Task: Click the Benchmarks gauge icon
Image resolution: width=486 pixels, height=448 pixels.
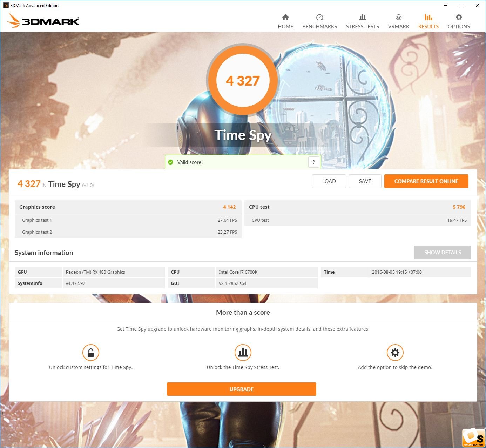Action: [x=319, y=17]
